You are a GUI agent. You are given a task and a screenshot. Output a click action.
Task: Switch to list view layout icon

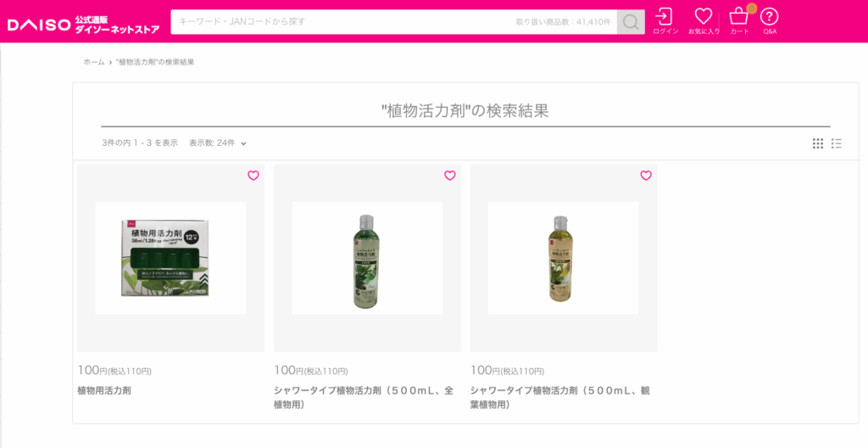837,143
